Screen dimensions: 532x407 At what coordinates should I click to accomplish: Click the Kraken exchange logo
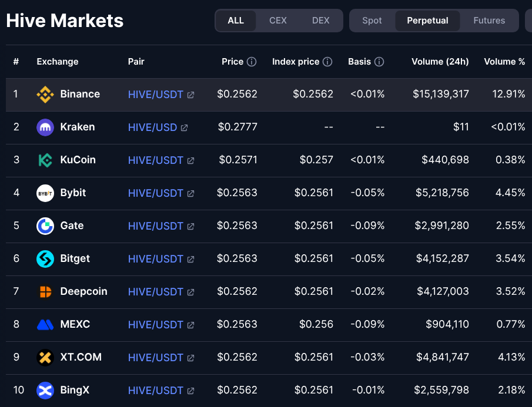point(45,127)
